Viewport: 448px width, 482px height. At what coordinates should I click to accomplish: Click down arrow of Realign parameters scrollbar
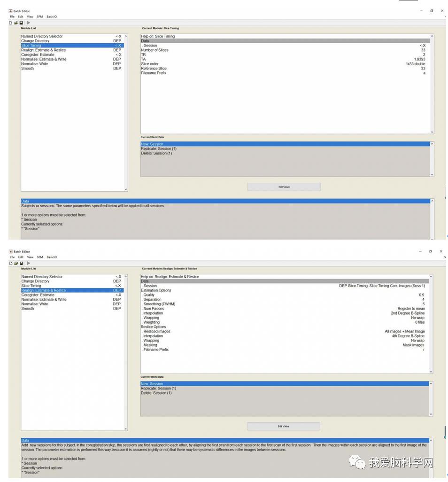pyautogui.click(x=431, y=372)
